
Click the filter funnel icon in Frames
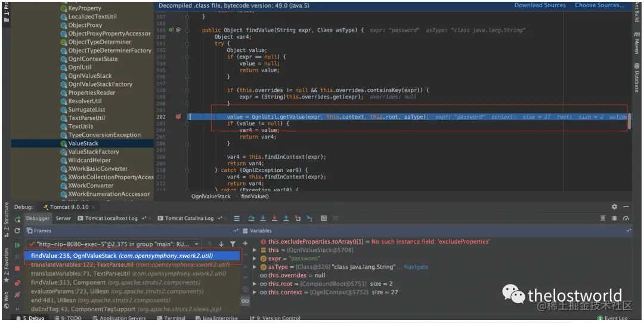point(233,244)
